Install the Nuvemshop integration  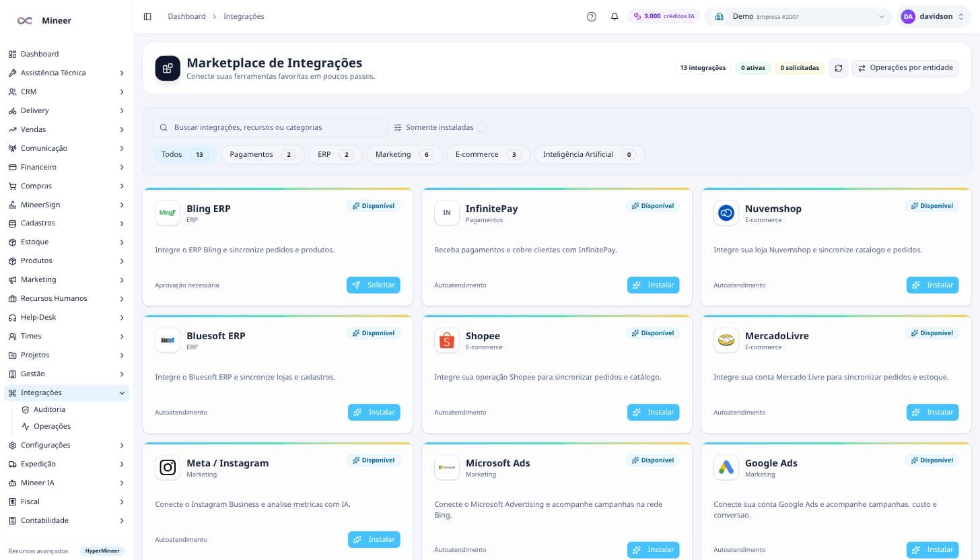932,285
